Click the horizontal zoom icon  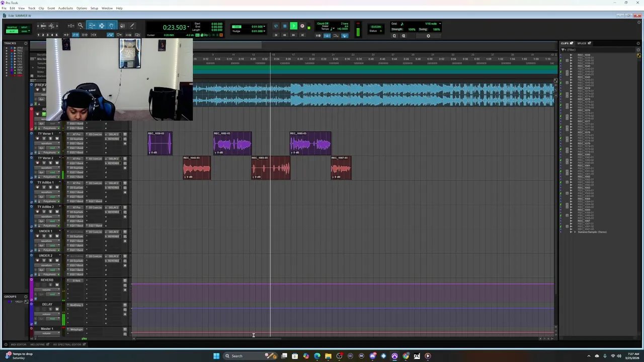click(71, 26)
